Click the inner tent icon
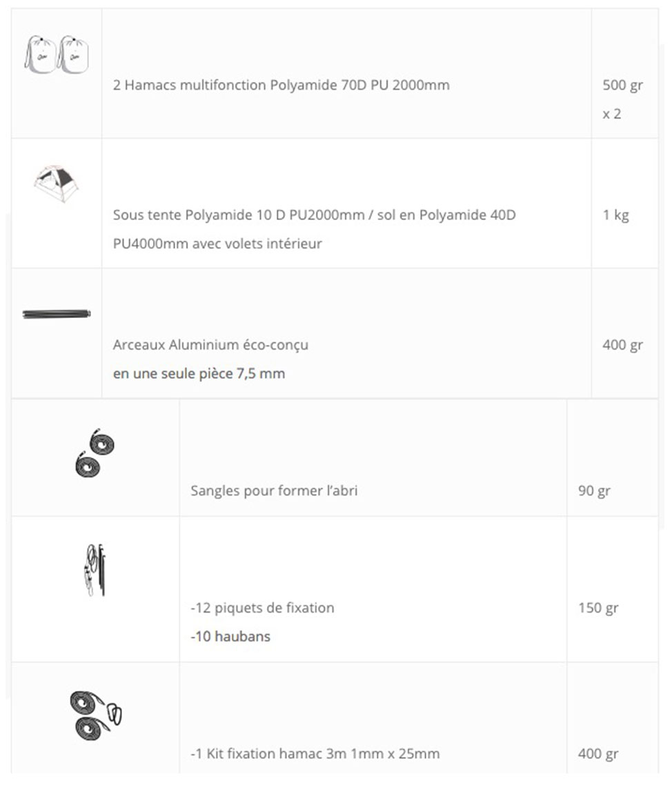This screenshot has width=672, height=792. tap(56, 184)
